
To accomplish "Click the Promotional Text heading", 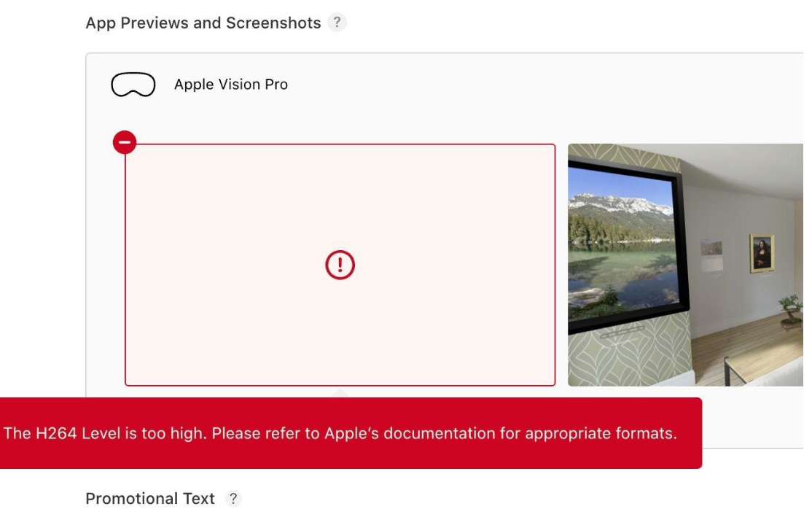I will (149, 498).
